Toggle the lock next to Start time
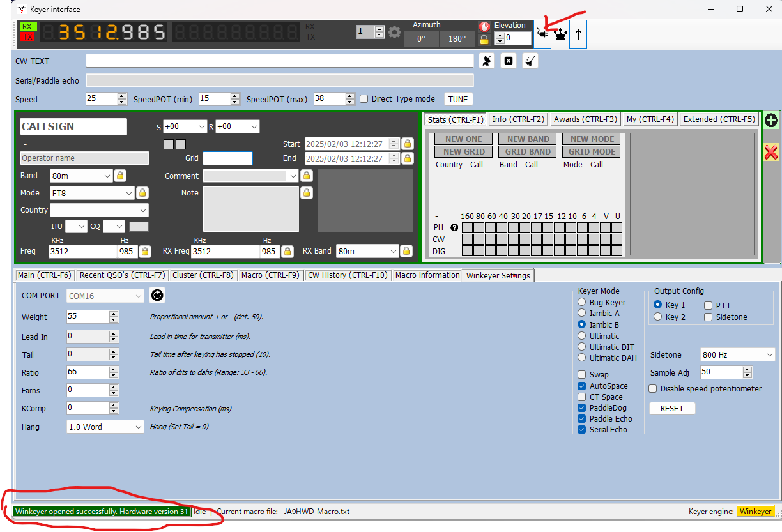This screenshot has width=782, height=532. [407, 144]
